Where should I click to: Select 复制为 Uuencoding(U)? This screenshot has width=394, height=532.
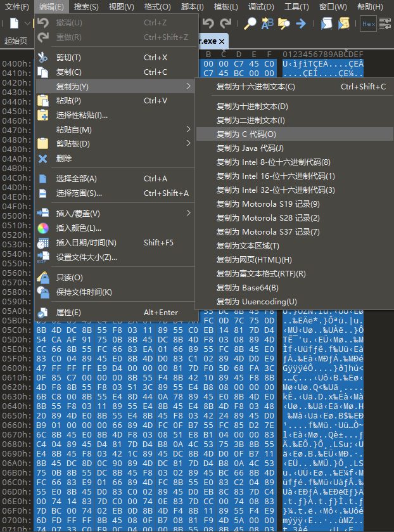coord(295,302)
